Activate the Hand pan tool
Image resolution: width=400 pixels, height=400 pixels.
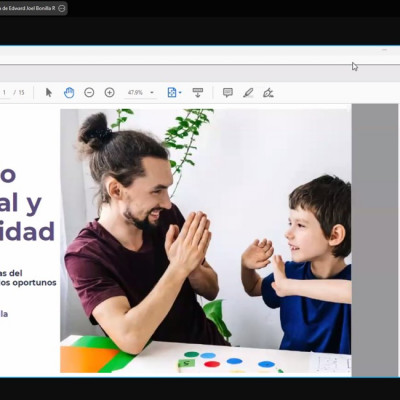(x=69, y=92)
